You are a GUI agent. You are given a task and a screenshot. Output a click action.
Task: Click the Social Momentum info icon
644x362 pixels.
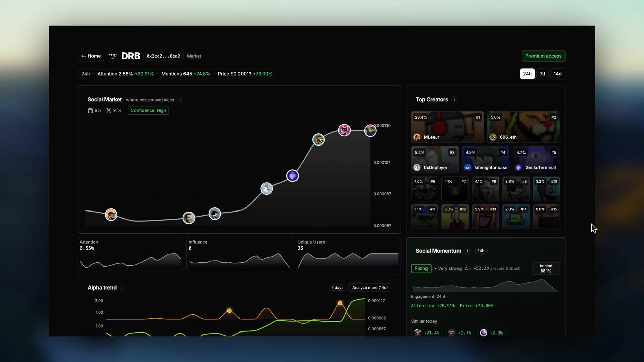tap(467, 251)
